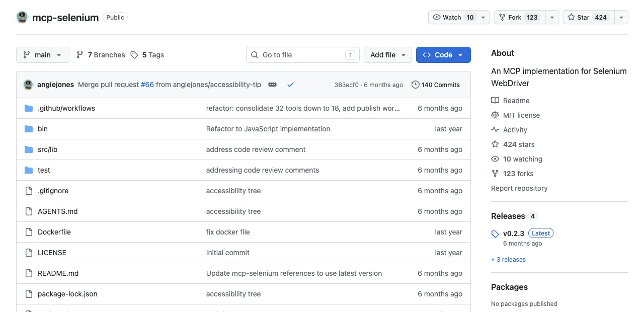The image size is (644, 312).
Task: Click the star icon beside 424 stars
Action: pyautogui.click(x=495, y=144)
